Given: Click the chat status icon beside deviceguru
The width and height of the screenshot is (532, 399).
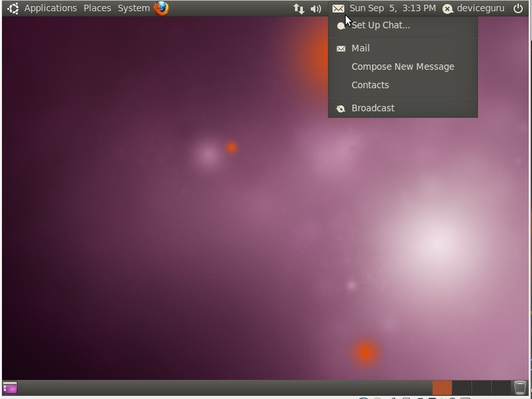Looking at the screenshot, I should click(448, 9).
